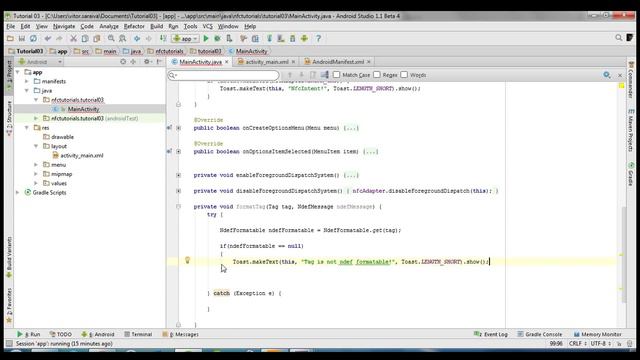
Task: Click the scroll from source target icon
Action: click(123, 62)
